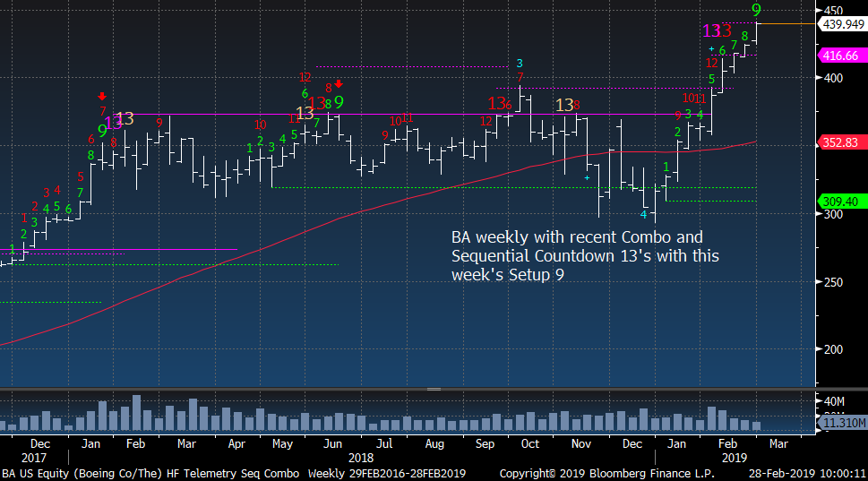Viewport: 868px width, 481px height.
Task: Click the cyan 3 above the October 2018 high
Action: pos(520,63)
